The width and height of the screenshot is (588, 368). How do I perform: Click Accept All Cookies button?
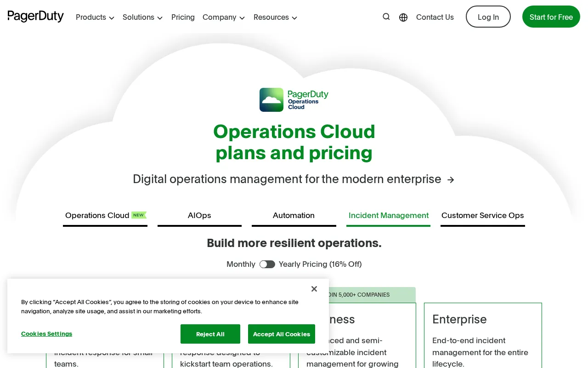(x=282, y=334)
